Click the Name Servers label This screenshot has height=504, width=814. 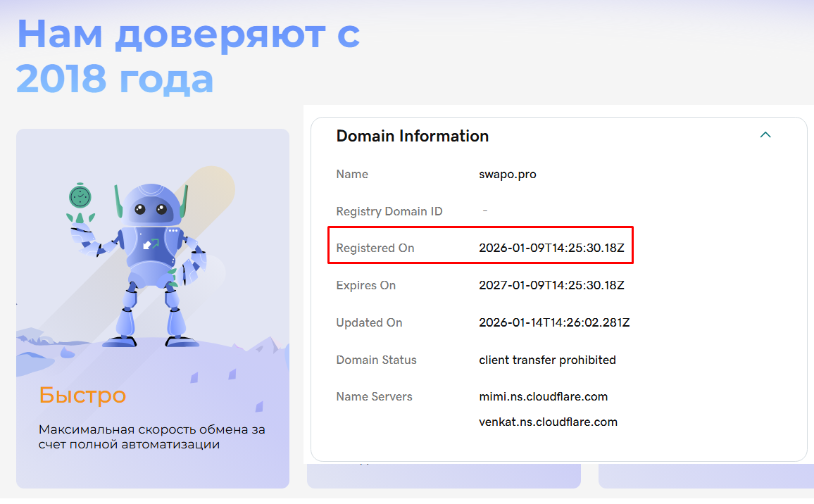(x=375, y=396)
